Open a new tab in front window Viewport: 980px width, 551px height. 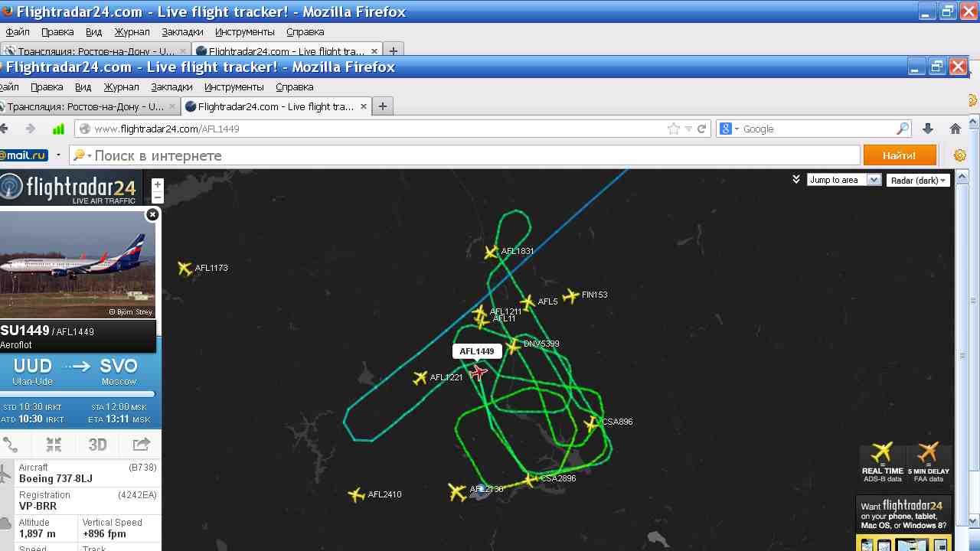[383, 106]
